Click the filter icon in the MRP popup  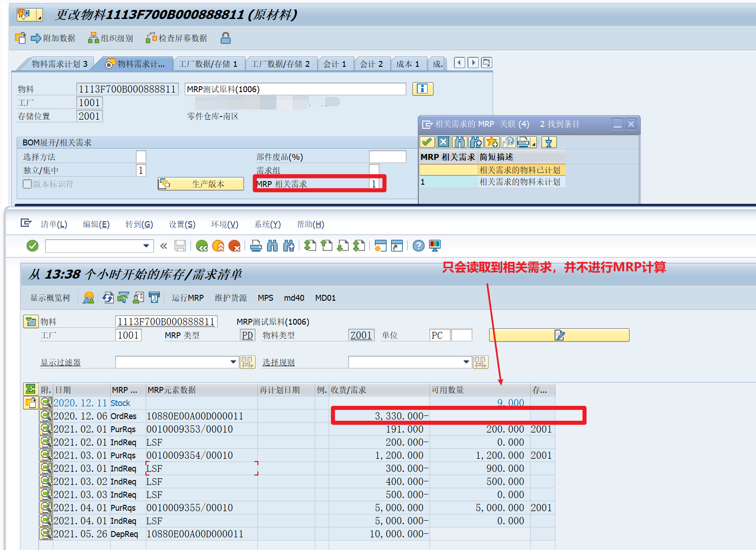(549, 142)
